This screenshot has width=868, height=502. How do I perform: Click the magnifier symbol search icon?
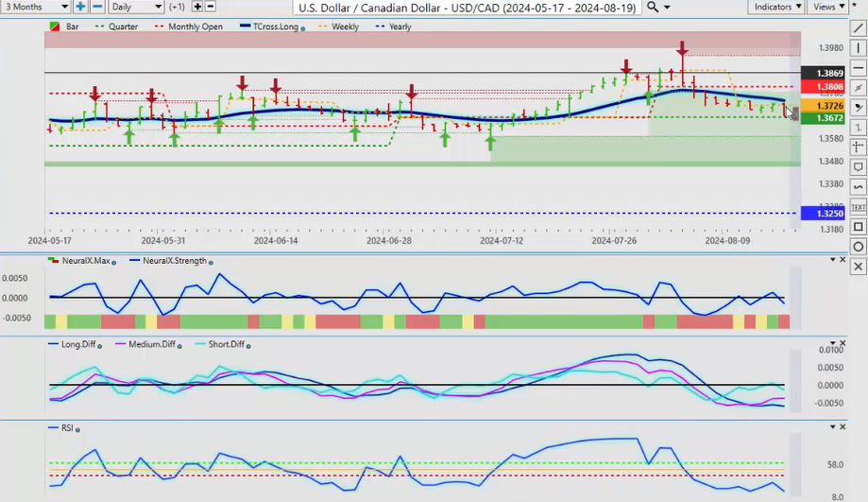click(x=654, y=7)
